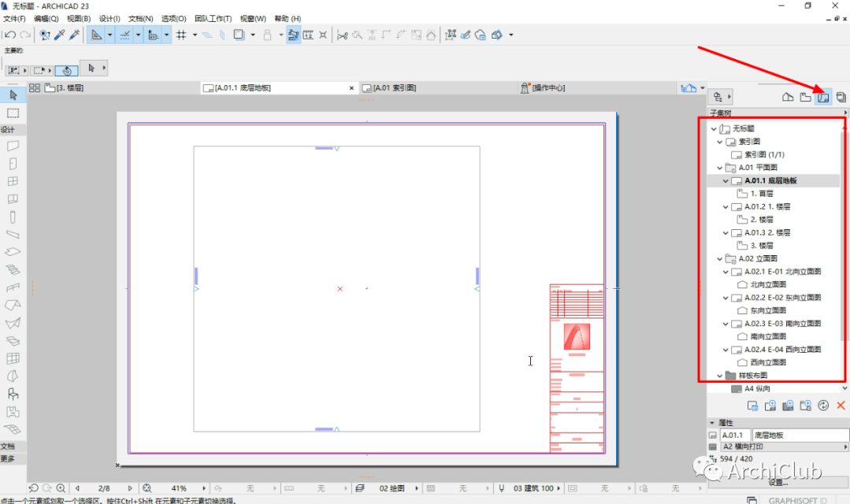The image size is (850, 504).
Task: Collapse the A.01 平面图 subset
Action: point(720,168)
